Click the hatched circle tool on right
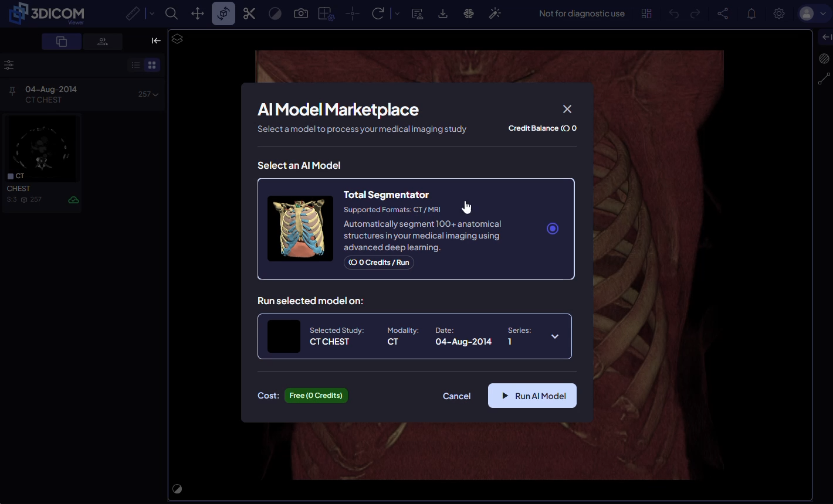The image size is (833, 504). tap(824, 59)
